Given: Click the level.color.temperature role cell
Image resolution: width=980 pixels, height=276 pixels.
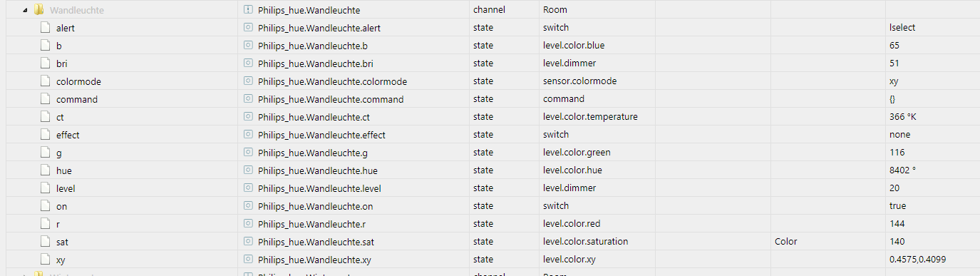Looking at the screenshot, I should [590, 117].
